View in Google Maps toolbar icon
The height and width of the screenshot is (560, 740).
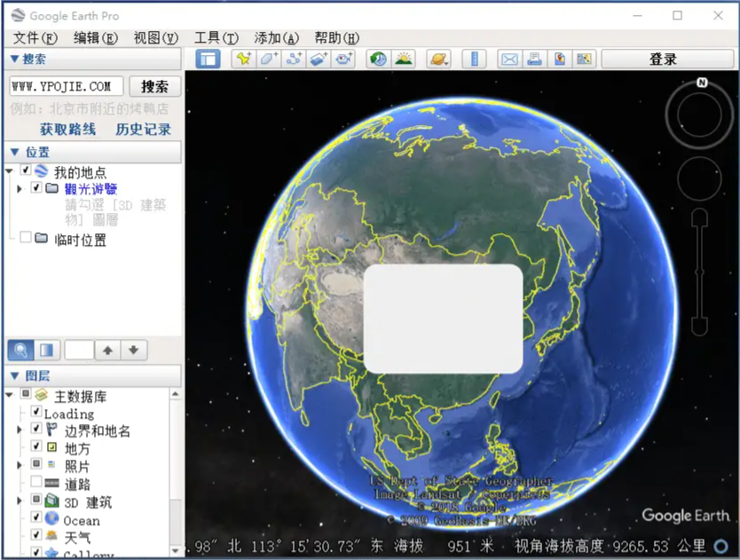(x=584, y=59)
